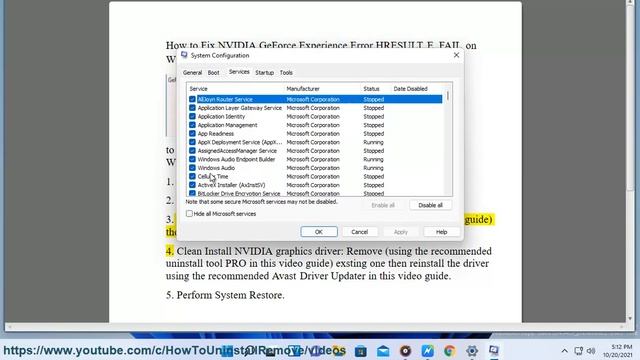Switch to the General tab
This screenshot has width=640, height=360.
pyautogui.click(x=192, y=73)
